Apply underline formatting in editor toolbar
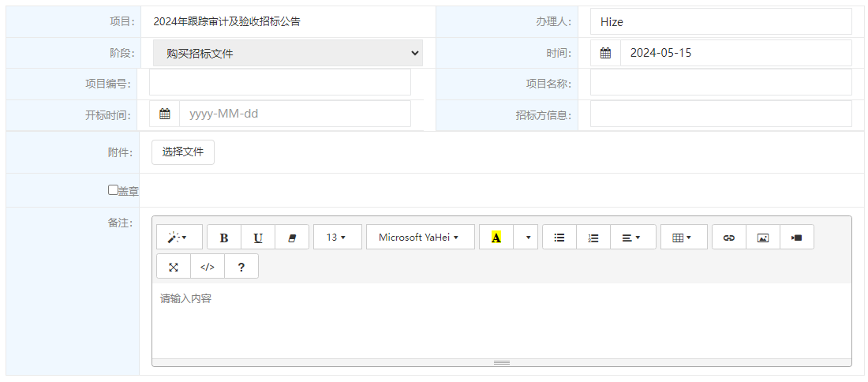Viewport: 868px width, 382px height. pos(258,238)
